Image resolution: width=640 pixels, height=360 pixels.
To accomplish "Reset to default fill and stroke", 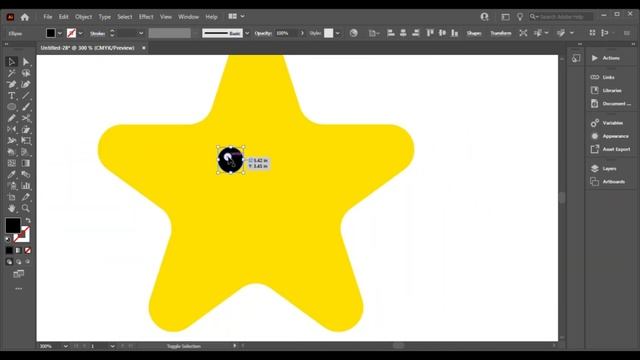I will 8,240.
